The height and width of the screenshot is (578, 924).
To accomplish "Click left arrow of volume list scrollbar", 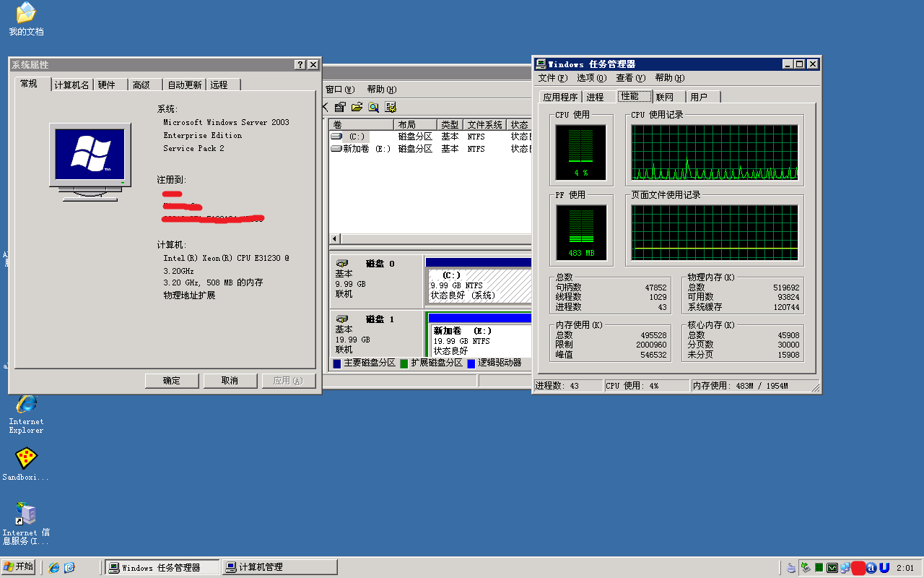I will (x=335, y=239).
